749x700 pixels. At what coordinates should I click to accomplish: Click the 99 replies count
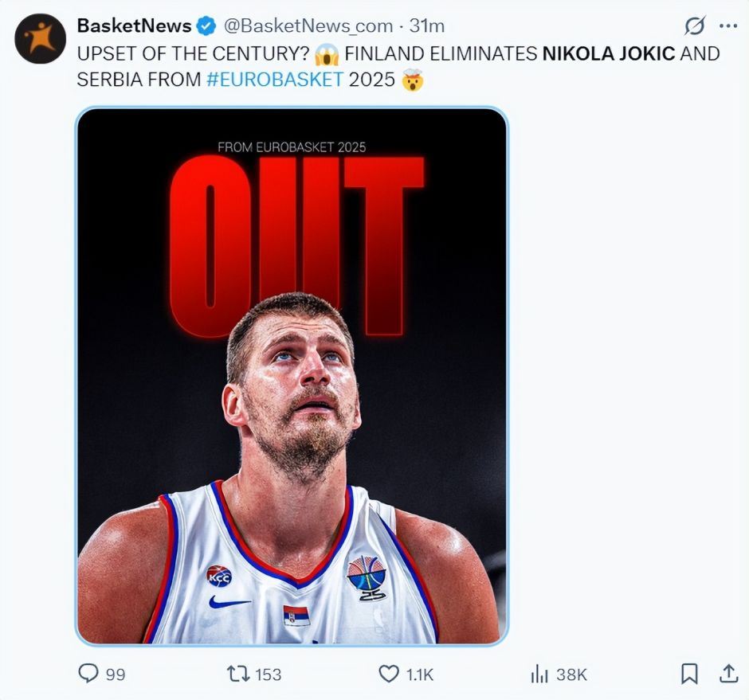[116, 675]
